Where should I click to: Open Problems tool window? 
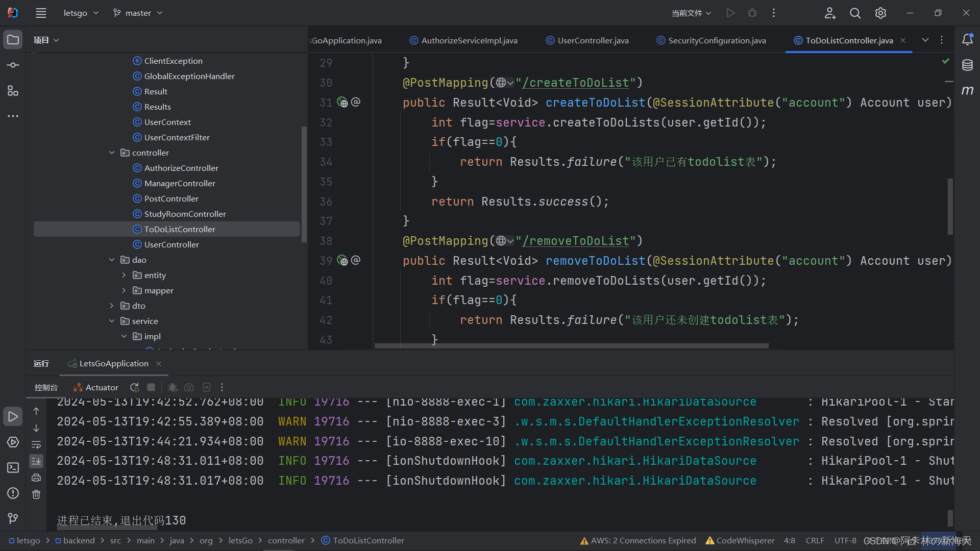click(x=13, y=493)
